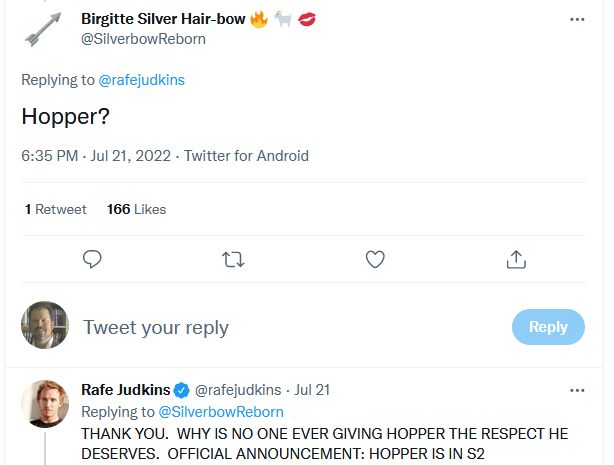Like the tweet with heart icon
The width and height of the screenshot is (614, 465).
point(375,260)
